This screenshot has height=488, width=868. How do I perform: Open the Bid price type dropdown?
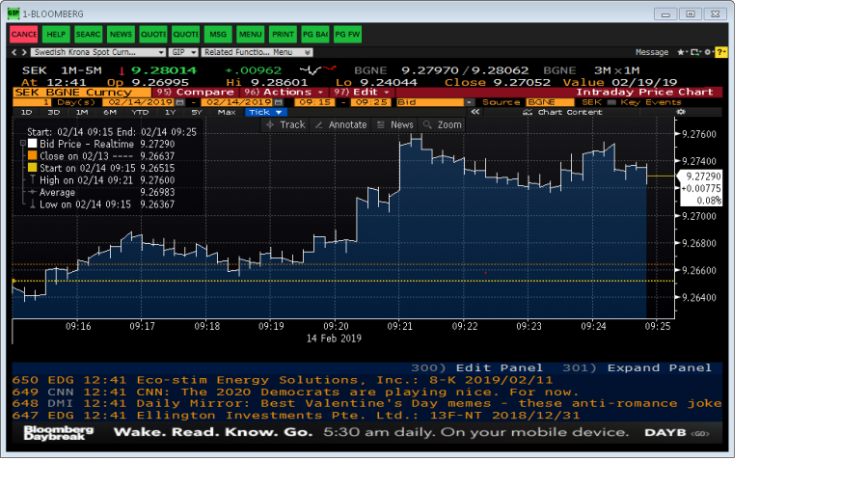[469, 102]
